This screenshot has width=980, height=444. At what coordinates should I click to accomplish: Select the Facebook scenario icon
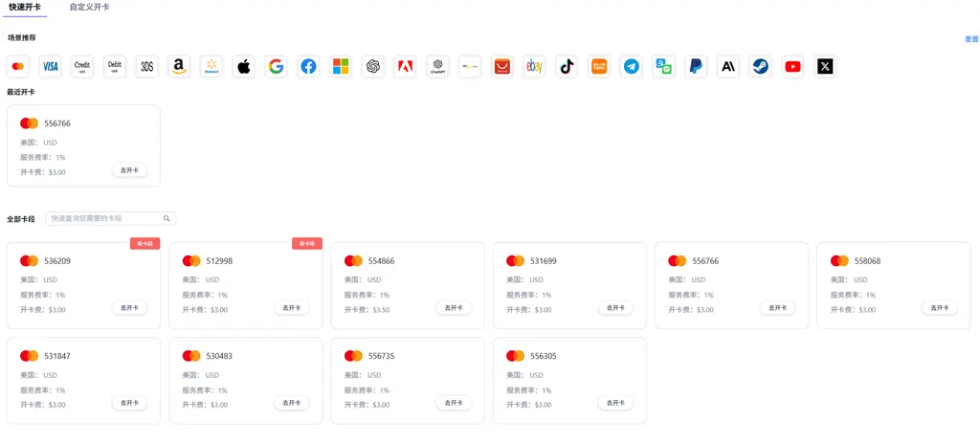tap(308, 66)
